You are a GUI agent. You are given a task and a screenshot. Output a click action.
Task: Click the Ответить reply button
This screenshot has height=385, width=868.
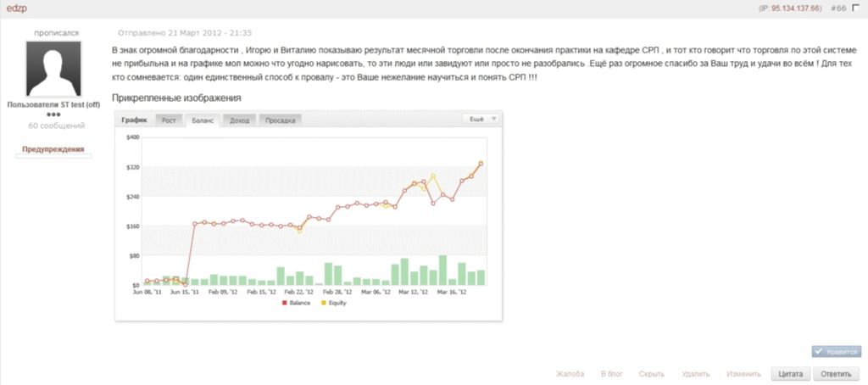tap(837, 374)
